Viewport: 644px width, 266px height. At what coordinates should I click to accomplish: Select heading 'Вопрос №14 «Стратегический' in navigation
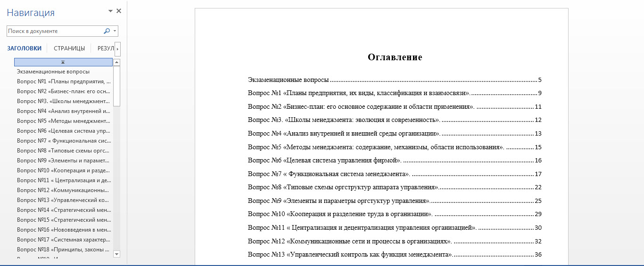pos(64,210)
